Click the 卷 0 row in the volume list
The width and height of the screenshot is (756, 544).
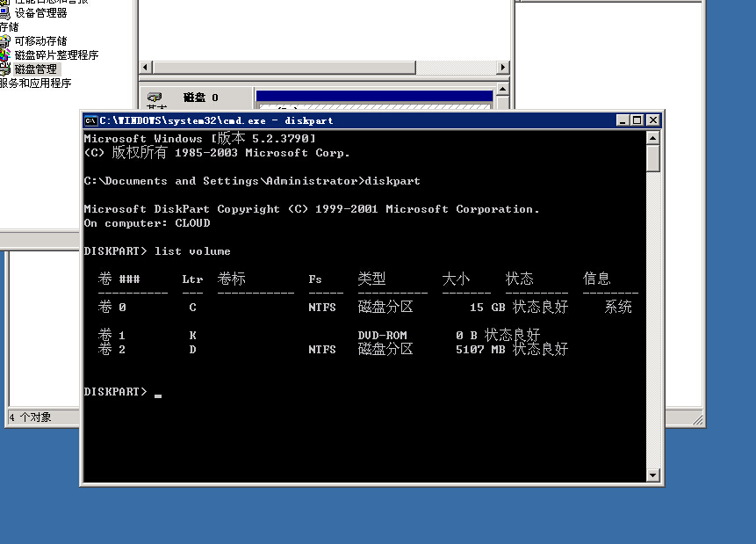click(365, 307)
